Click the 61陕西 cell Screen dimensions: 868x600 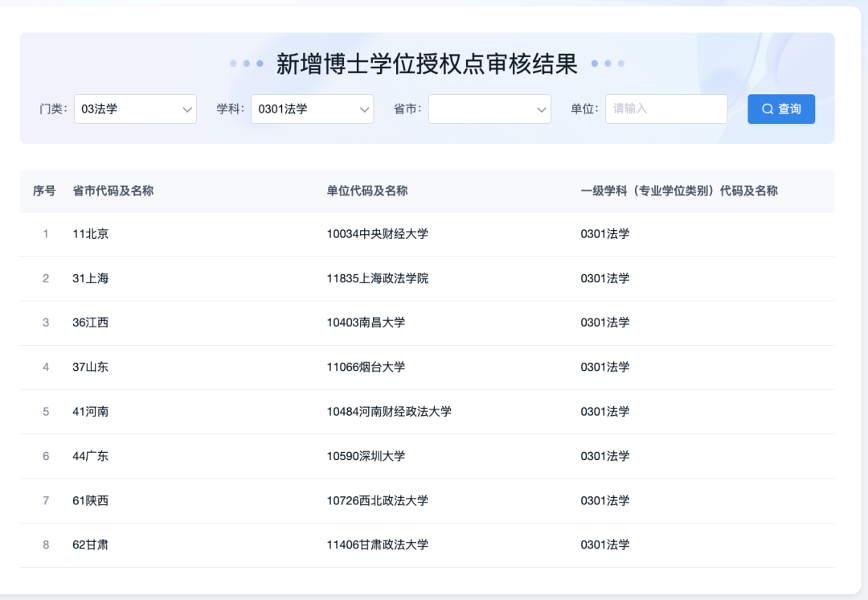coord(90,500)
